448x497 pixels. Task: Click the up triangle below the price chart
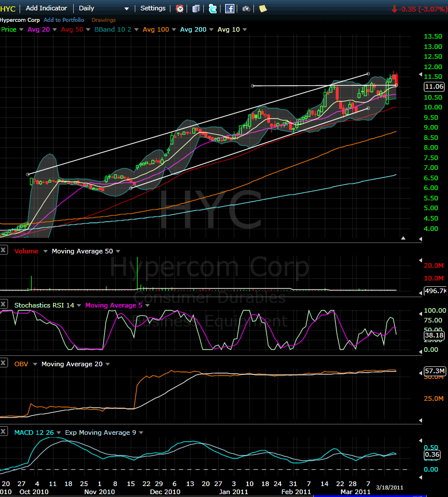[403, 238]
